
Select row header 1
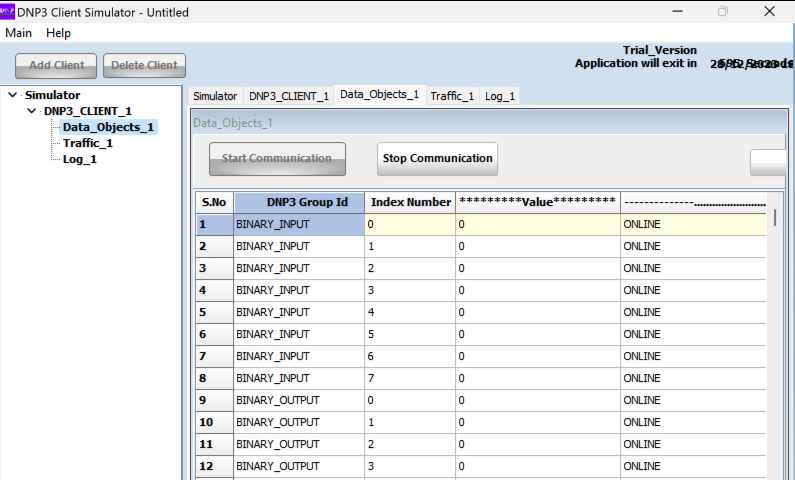pos(214,225)
